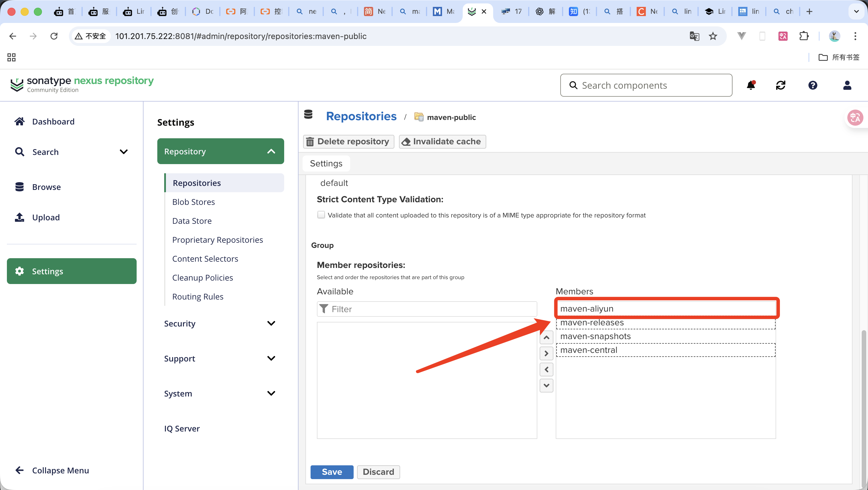Click the Invalidate cache button
This screenshot has width=868, height=490.
click(x=442, y=141)
